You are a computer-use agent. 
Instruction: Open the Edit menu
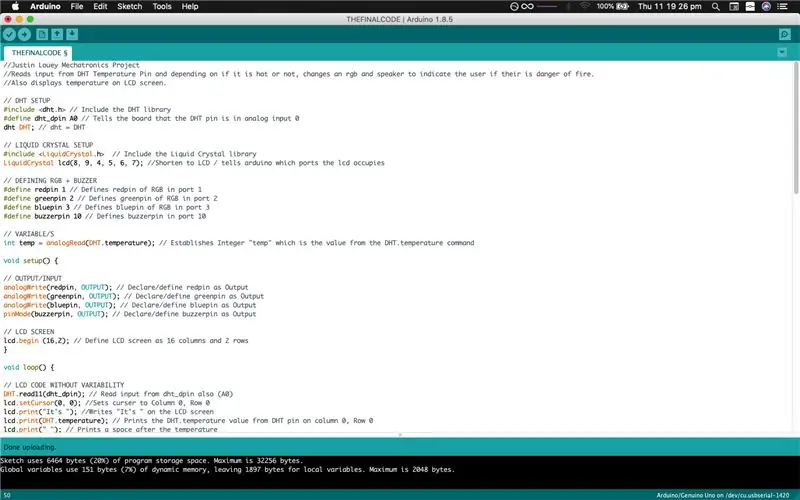coord(101,7)
